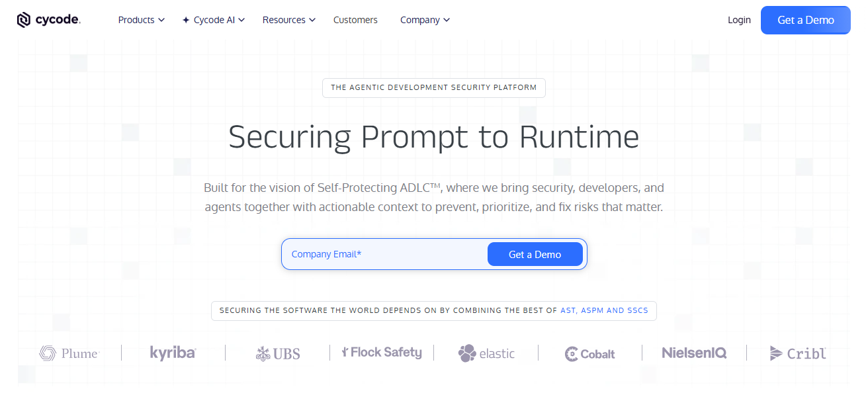
Task: Click the Login link
Action: click(739, 20)
